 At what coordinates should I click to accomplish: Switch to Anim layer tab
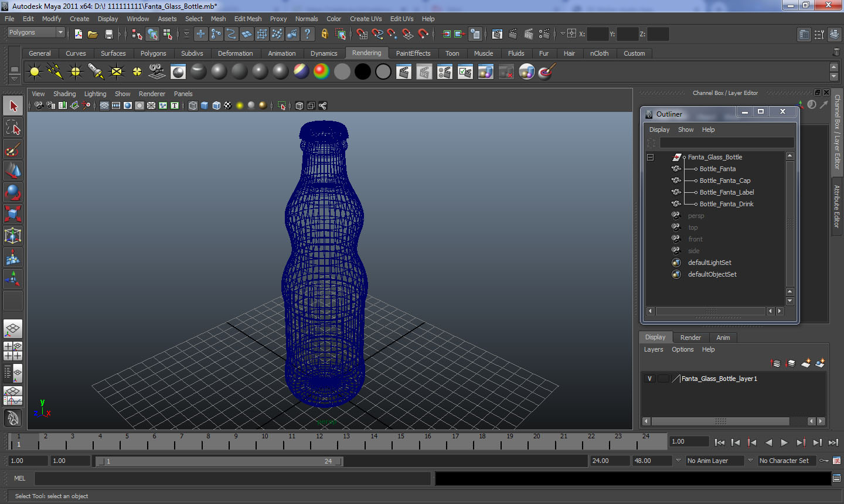point(723,338)
